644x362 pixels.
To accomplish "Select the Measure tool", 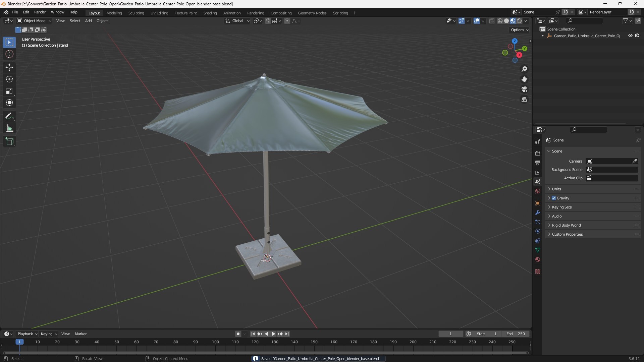I will 9,128.
